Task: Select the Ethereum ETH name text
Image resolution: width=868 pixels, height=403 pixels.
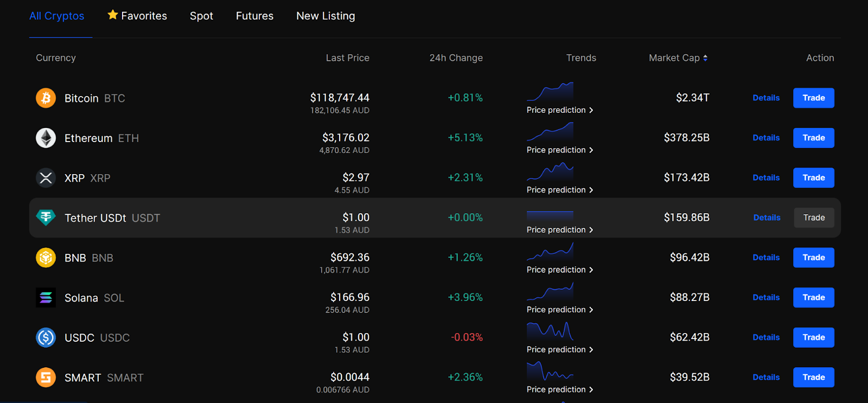Action: pyautogui.click(x=101, y=138)
